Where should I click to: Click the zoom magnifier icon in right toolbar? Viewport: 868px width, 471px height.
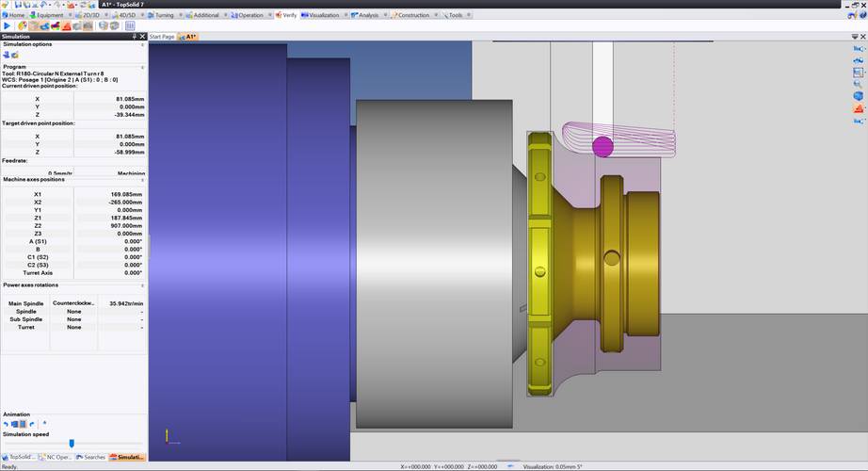pyautogui.click(x=858, y=84)
